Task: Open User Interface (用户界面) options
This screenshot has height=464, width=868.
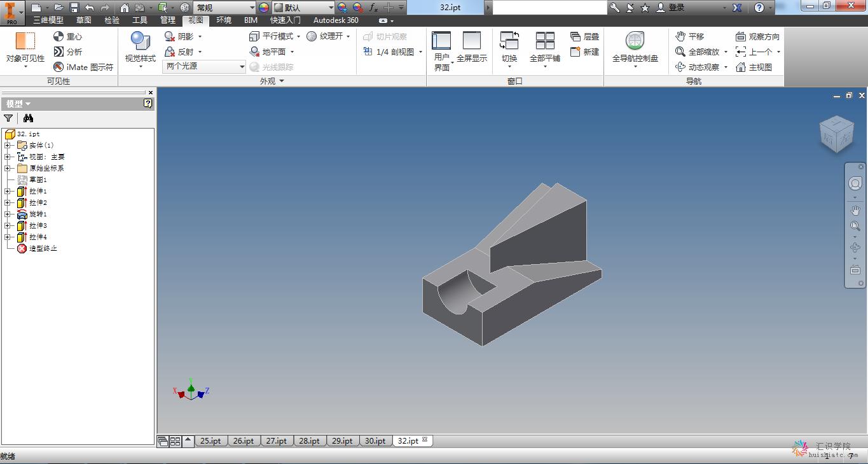Action: 442,51
